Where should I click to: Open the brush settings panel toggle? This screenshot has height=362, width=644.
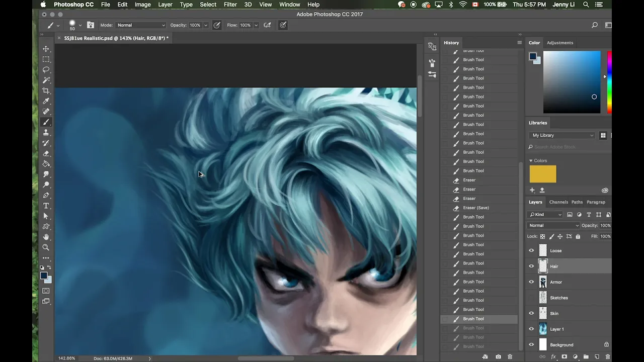pos(91,25)
